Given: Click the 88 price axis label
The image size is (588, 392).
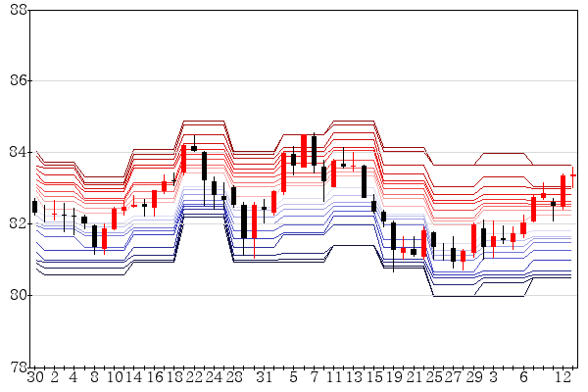Looking at the screenshot, I should pyautogui.click(x=19, y=10).
